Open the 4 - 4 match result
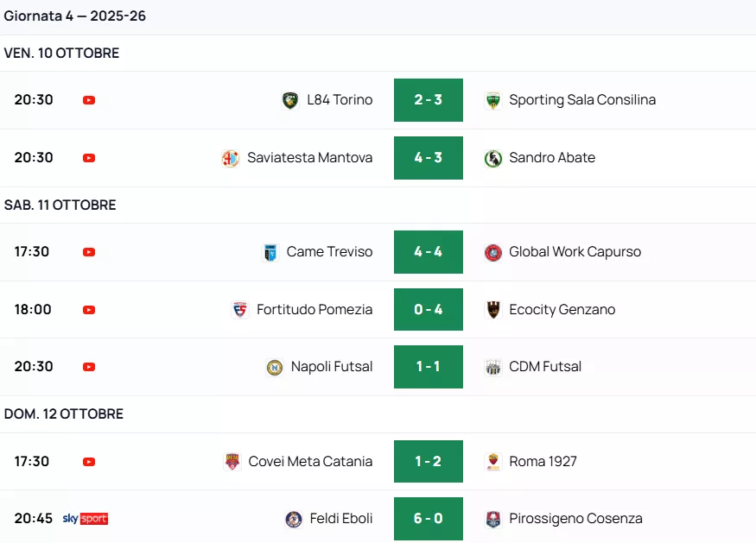The image size is (756, 543). pyautogui.click(x=429, y=252)
